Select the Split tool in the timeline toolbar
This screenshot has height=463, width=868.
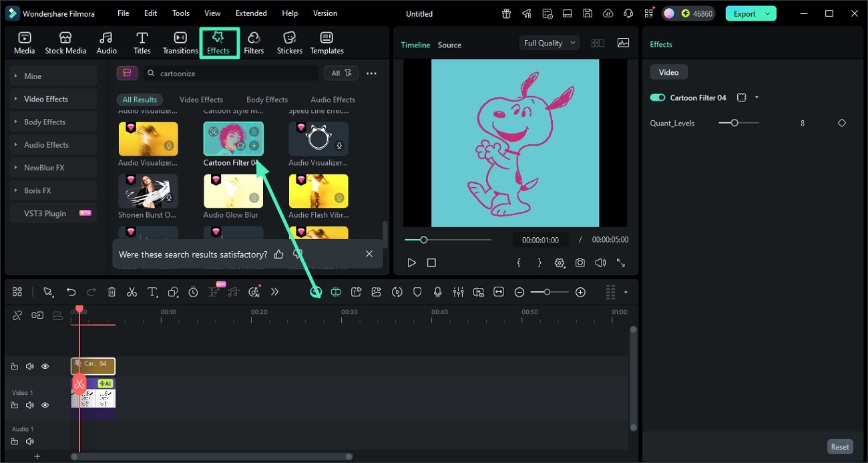pyautogui.click(x=132, y=292)
